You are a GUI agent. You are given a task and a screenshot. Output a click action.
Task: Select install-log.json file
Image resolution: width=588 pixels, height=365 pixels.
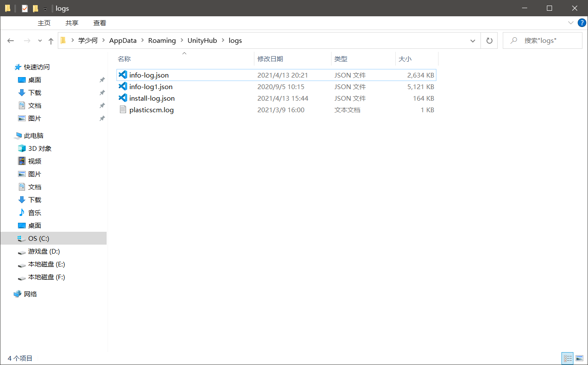(276, 98)
